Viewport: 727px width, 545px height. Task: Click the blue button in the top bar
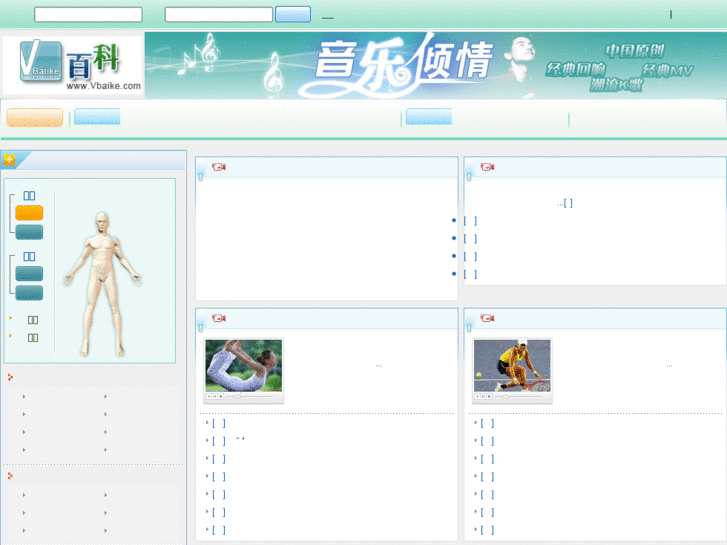pos(293,14)
